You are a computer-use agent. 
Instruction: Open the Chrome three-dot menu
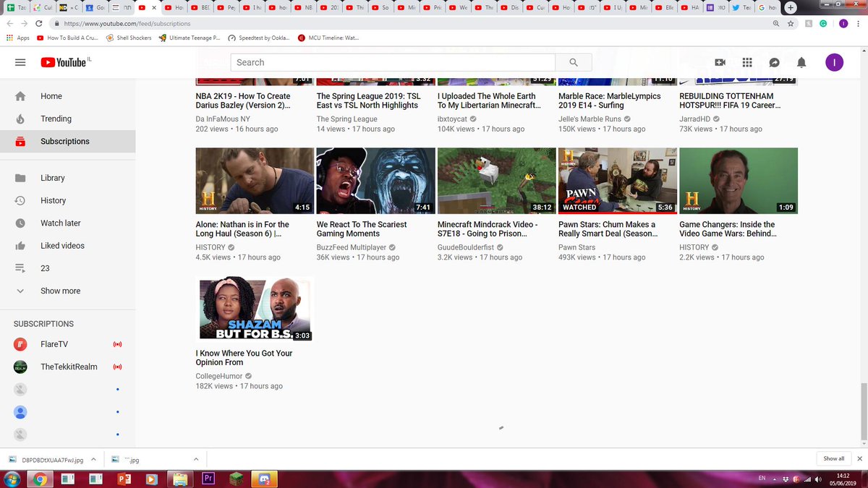[x=859, y=24]
